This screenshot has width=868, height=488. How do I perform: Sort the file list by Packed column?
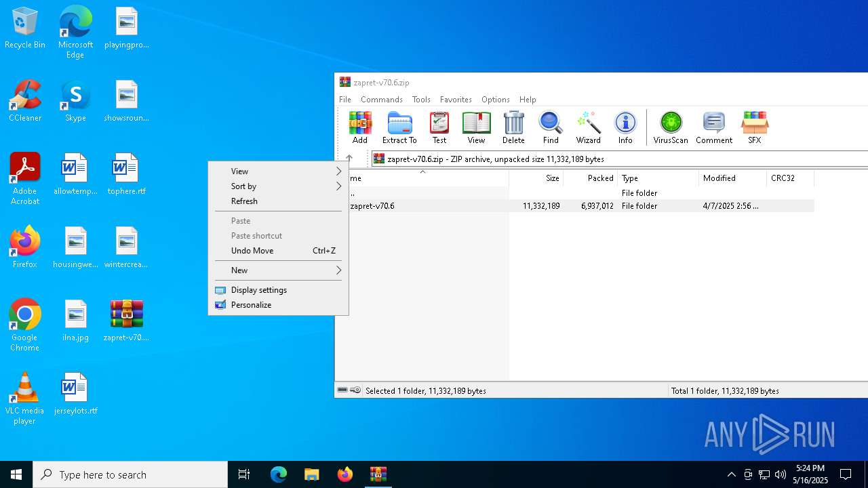pos(591,178)
